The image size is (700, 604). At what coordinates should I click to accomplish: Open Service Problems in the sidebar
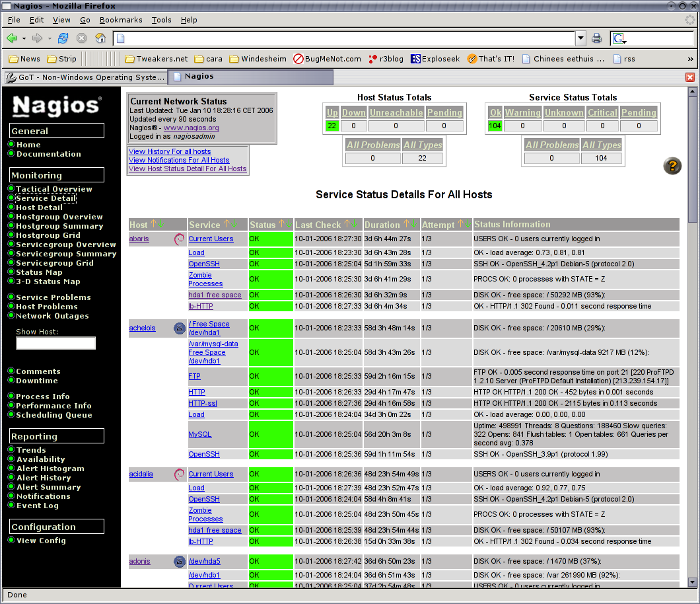(x=53, y=297)
